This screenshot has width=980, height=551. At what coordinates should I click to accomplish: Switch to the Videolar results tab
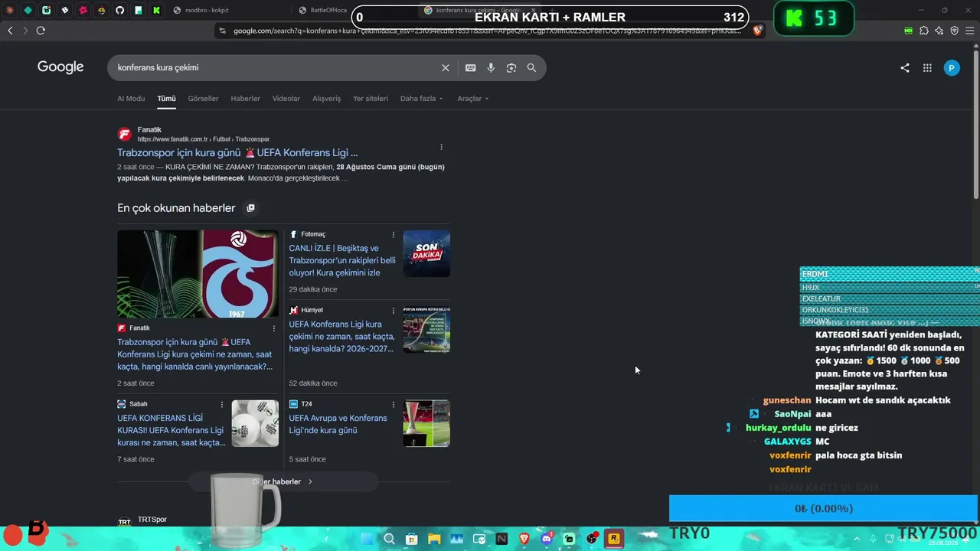[x=286, y=99]
